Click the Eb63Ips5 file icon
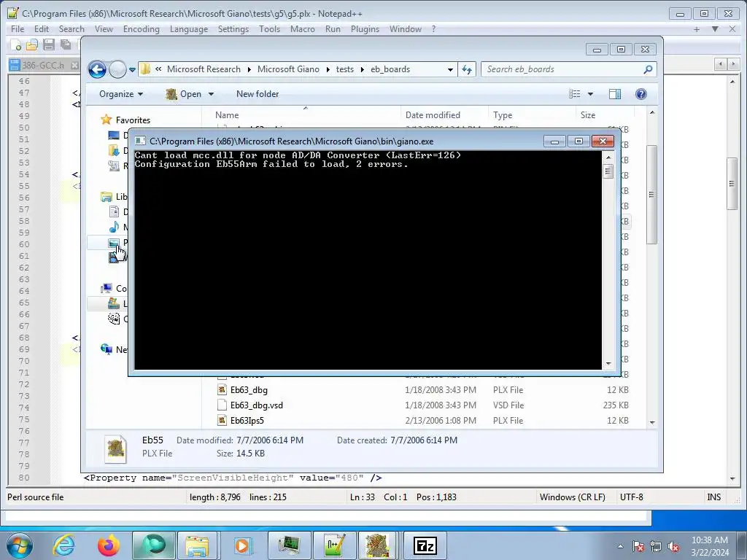Viewport: 747px width, 560px height. point(222,421)
